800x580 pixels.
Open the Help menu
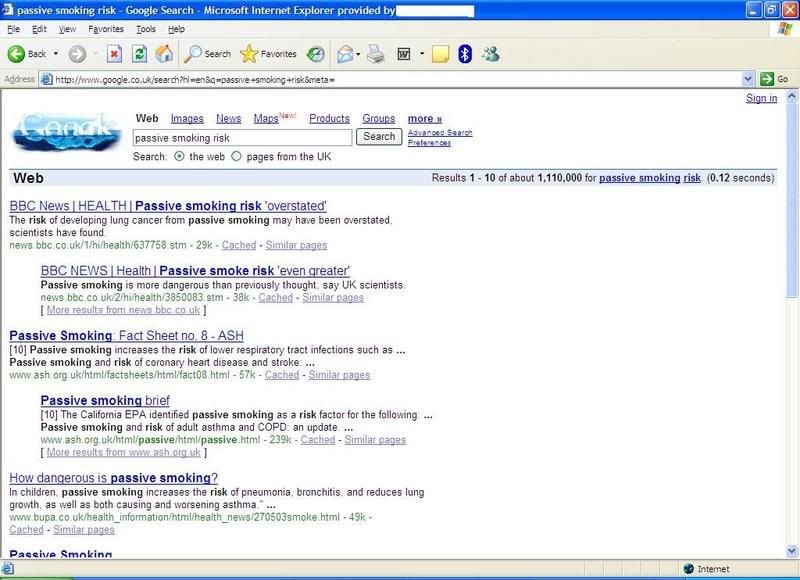176,29
